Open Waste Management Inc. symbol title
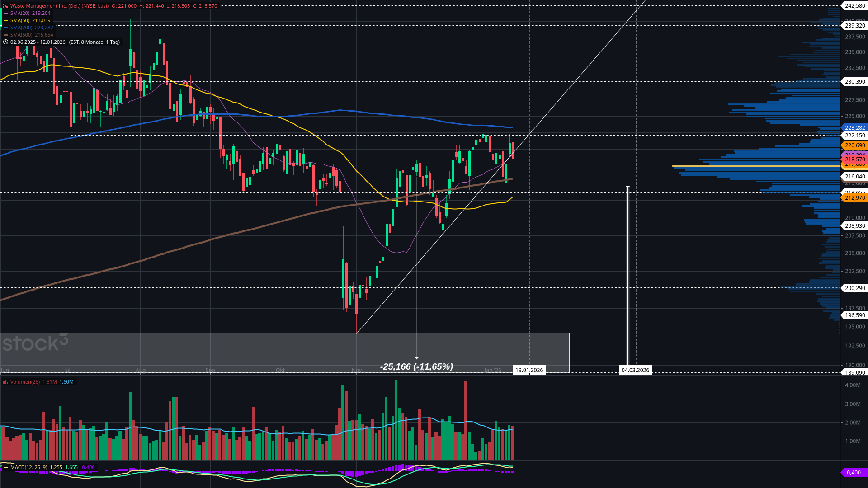Screen dimensions: 868x488 coord(60,6)
